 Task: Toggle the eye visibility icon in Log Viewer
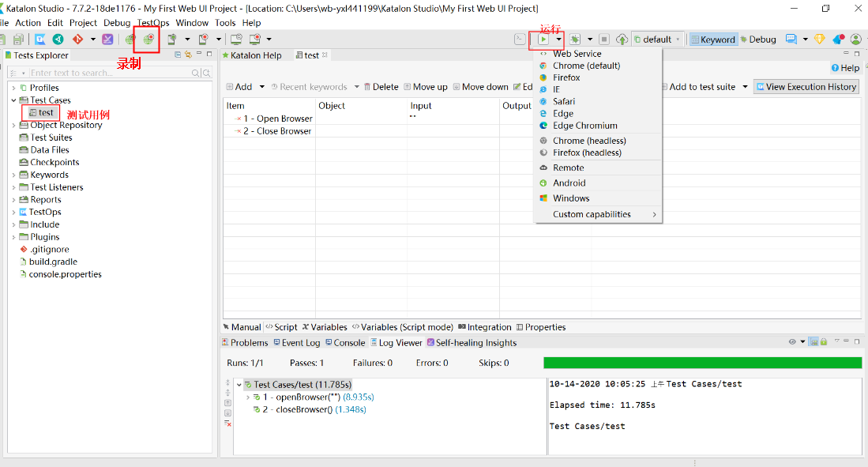792,342
